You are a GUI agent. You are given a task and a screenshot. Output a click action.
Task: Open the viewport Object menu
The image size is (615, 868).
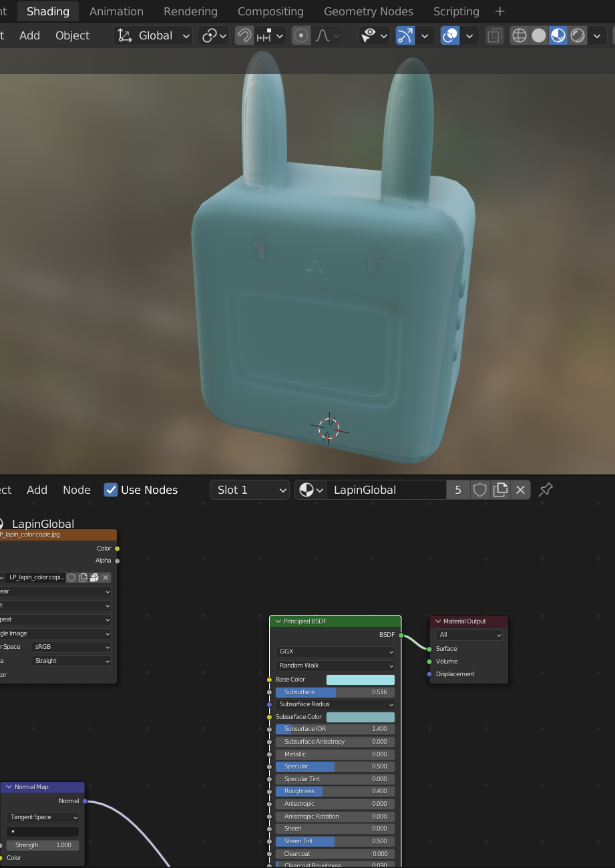[72, 35]
